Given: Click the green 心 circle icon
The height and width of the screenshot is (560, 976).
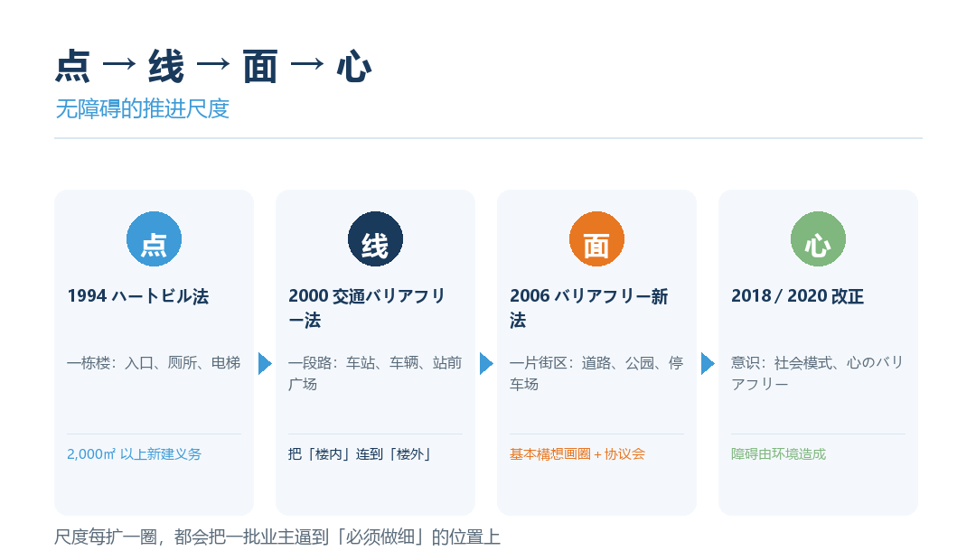Looking at the screenshot, I should [x=818, y=239].
